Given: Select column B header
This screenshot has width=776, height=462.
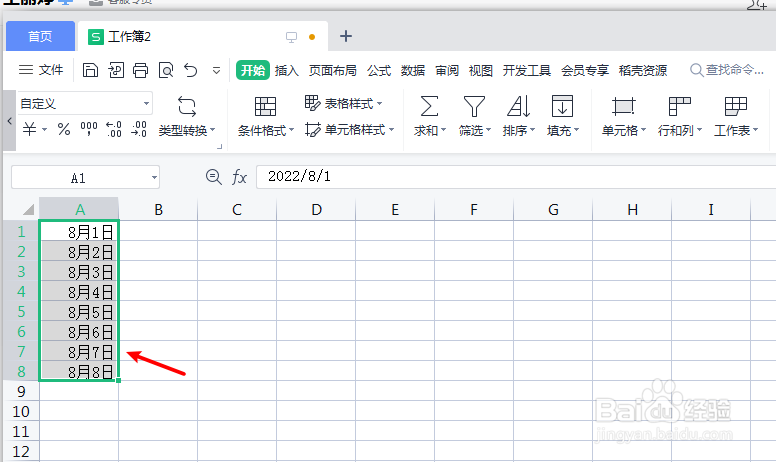Looking at the screenshot, I should click(158, 209).
